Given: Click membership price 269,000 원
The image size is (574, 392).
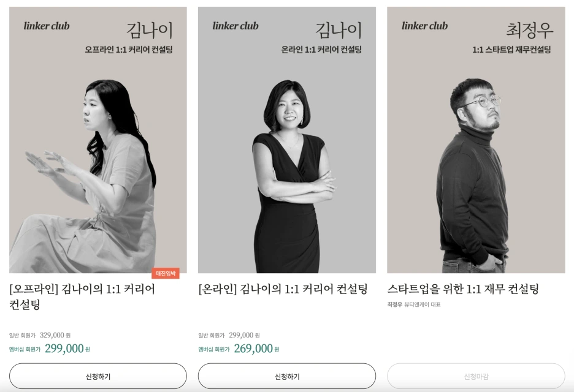Looking at the screenshot, I should [256, 349].
